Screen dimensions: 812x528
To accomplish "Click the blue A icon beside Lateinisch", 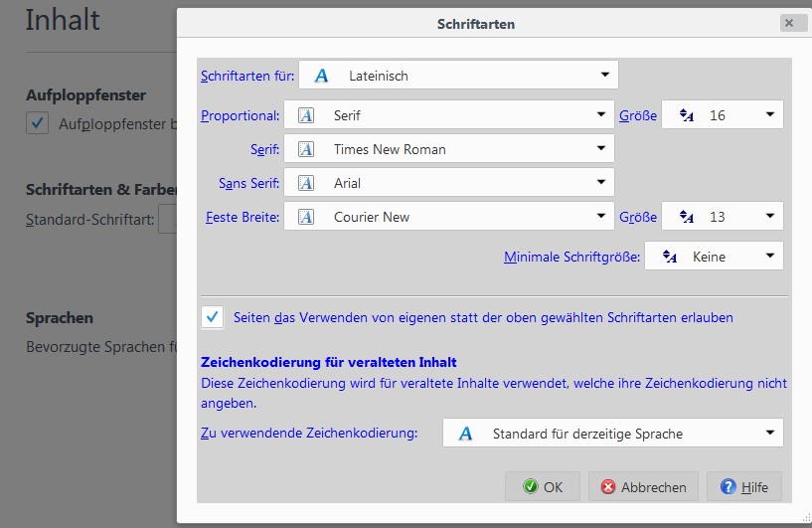I will [x=321, y=76].
